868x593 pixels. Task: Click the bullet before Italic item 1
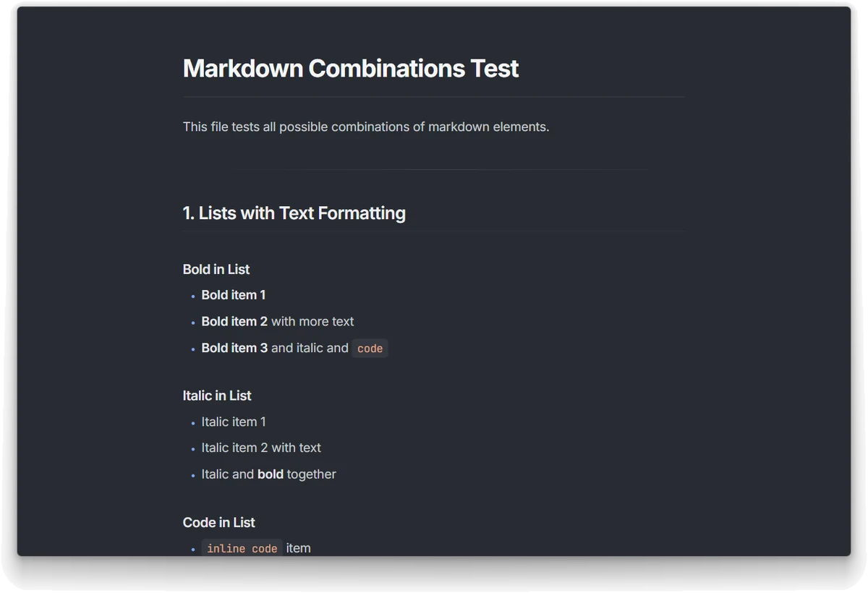(x=193, y=422)
